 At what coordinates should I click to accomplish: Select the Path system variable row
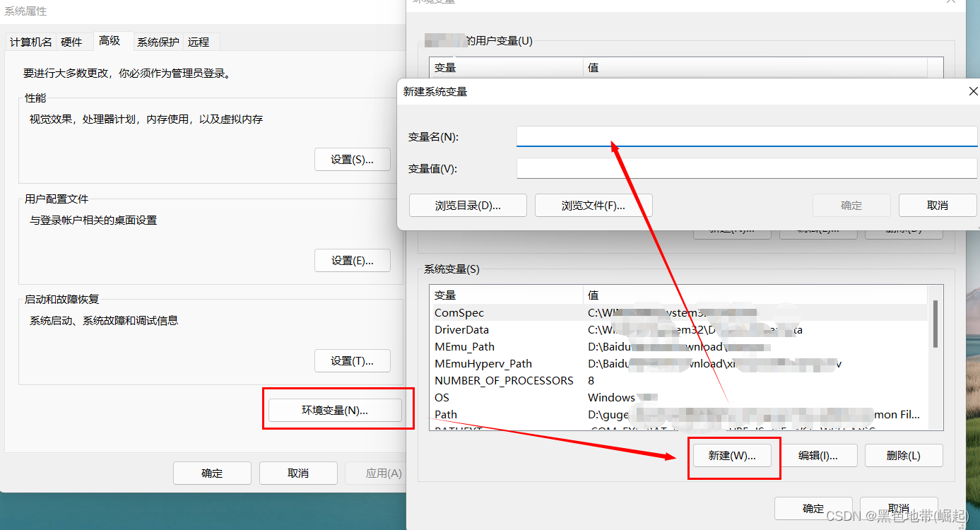tap(678, 414)
